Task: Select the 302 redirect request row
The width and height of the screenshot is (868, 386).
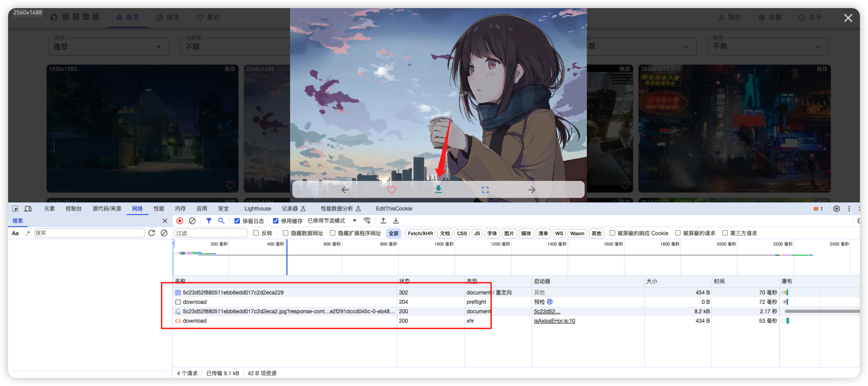Action: pyautogui.click(x=516, y=293)
